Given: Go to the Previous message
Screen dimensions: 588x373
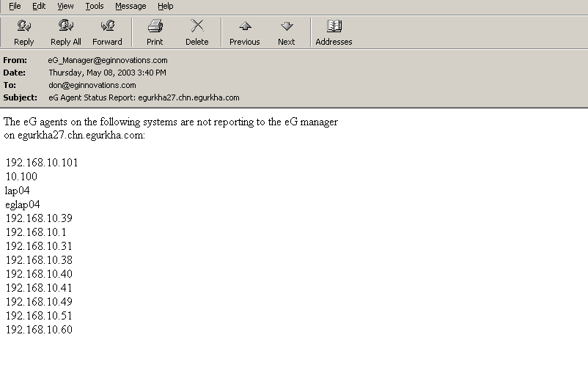Looking at the screenshot, I should coord(244,33).
